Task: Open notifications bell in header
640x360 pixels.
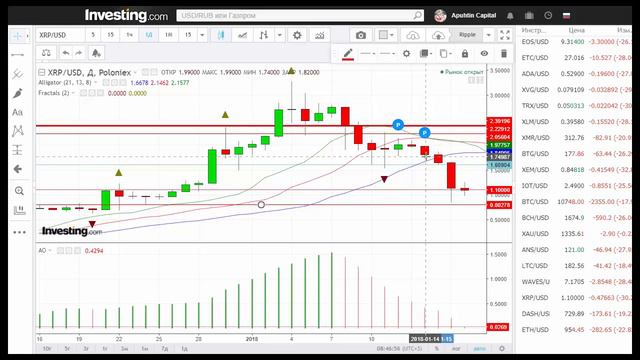Action: pyautogui.click(x=510, y=16)
